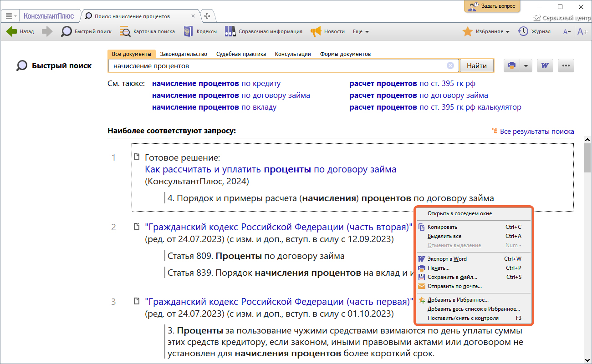592x364 pixels.
Task: Click the Задать вопрос button
Action: point(492,6)
